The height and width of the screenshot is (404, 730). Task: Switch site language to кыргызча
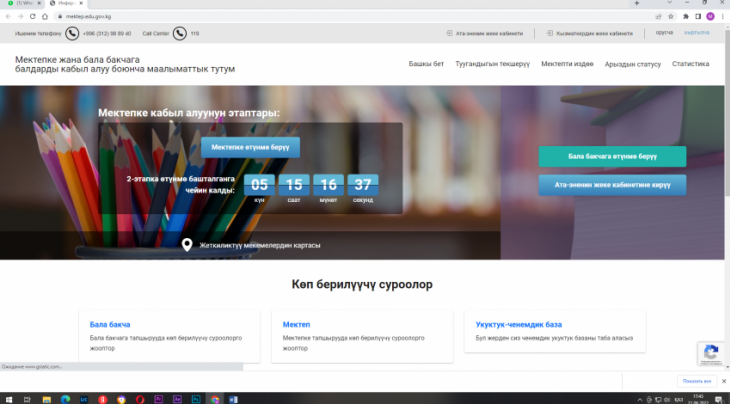click(696, 33)
